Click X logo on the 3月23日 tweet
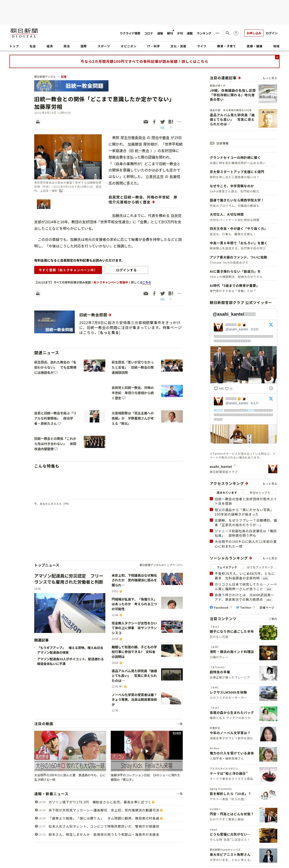The height and width of the screenshot is (868, 289). click(271, 325)
